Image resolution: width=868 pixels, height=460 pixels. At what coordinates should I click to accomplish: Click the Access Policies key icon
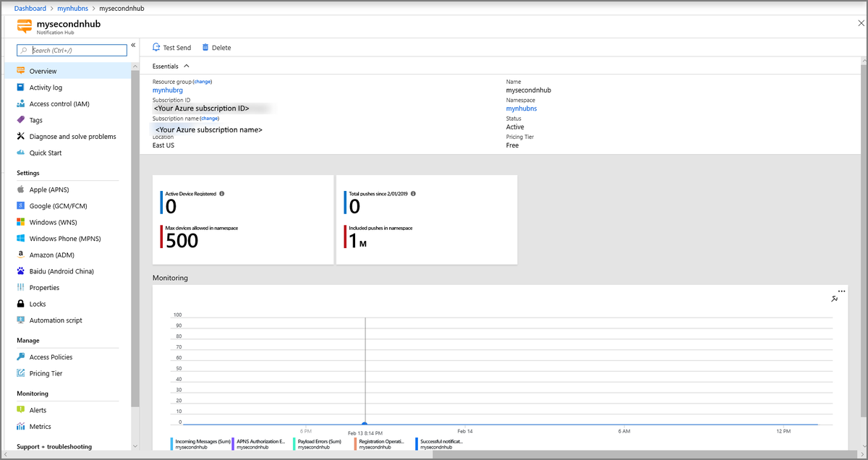tap(21, 357)
